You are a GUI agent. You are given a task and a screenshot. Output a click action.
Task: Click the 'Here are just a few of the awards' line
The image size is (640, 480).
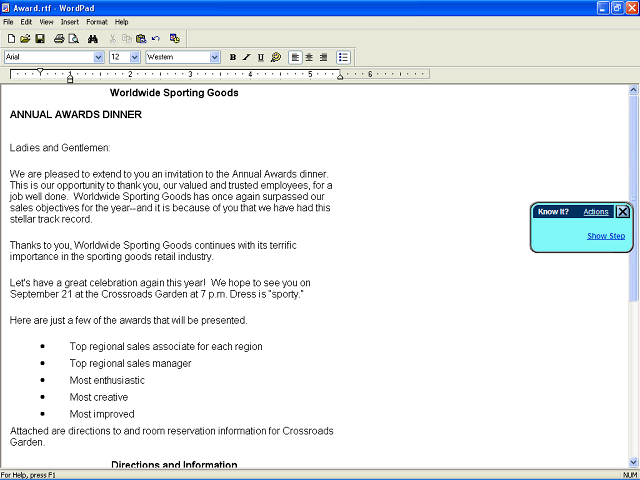pos(129,320)
